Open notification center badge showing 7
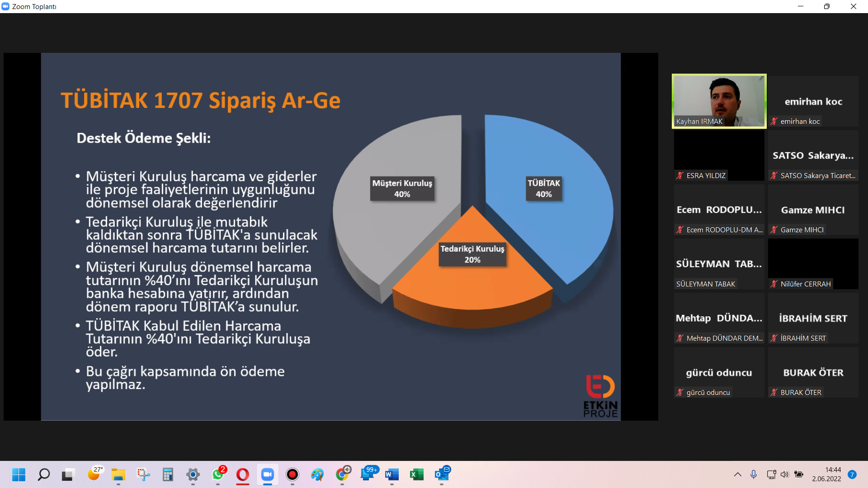The image size is (868, 488). click(852, 474)
